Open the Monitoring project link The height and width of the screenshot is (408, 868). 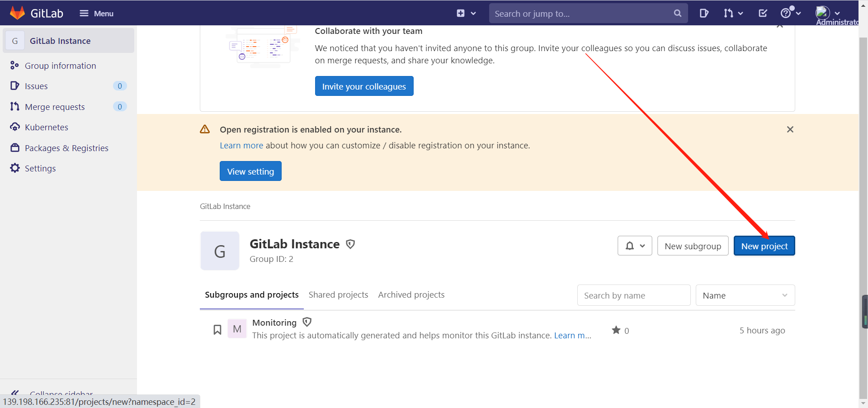[x=274, y=323]
